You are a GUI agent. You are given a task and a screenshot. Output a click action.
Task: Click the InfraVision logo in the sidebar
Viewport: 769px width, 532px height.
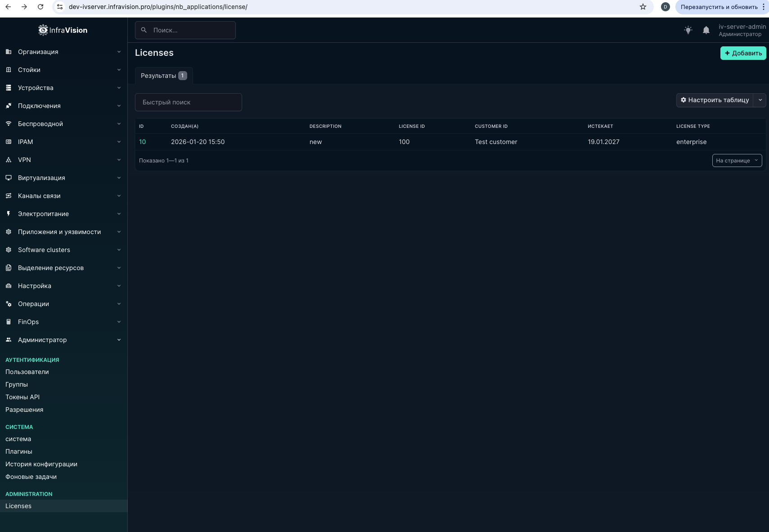[63, 30]
